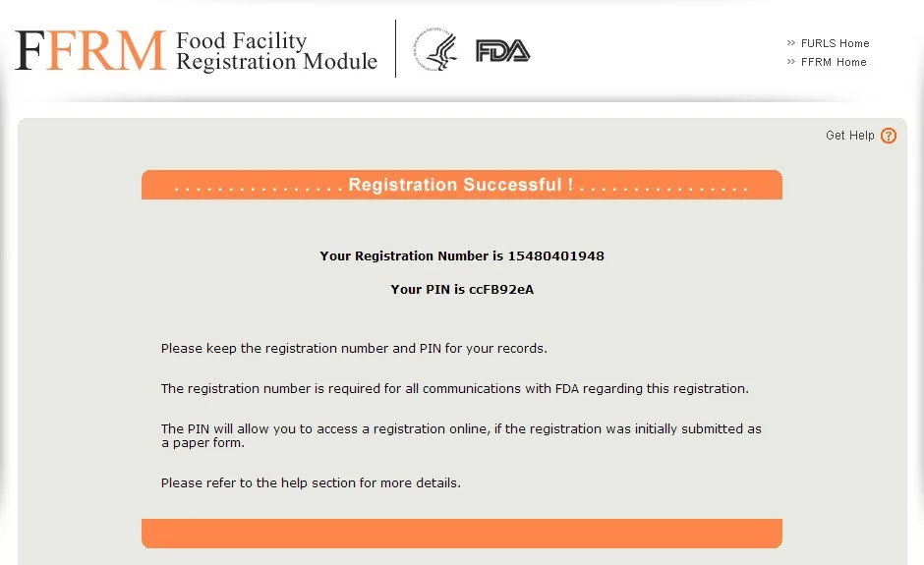Click the 'Please keep the registration number' sentence
This screenshot has height=565, width=924.
[354, 349]
